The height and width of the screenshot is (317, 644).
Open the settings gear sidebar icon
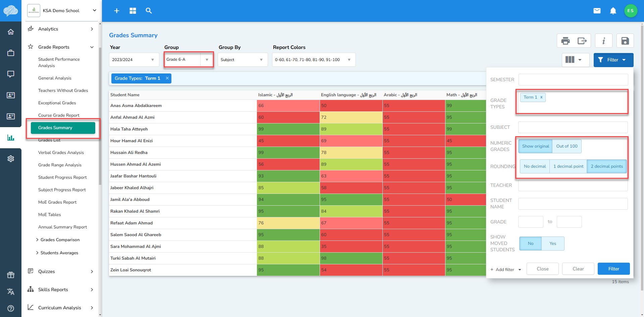click(11, 159)
